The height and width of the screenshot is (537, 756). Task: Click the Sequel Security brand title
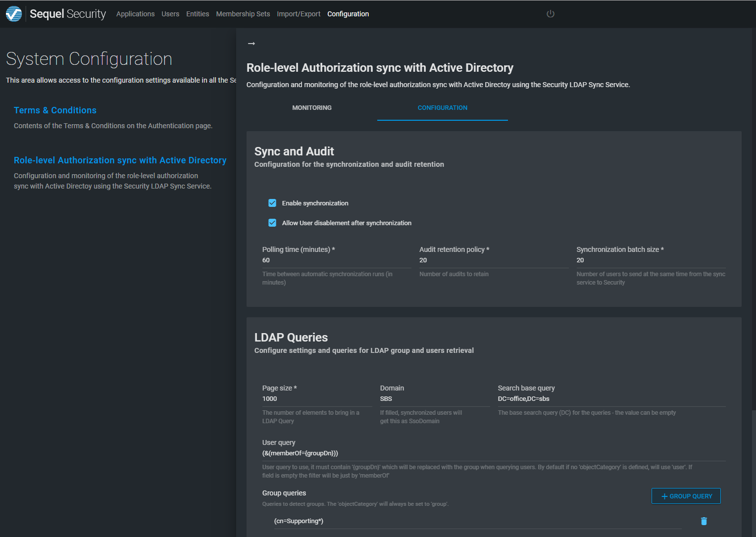pyautogui.click(x=68, y=14)
